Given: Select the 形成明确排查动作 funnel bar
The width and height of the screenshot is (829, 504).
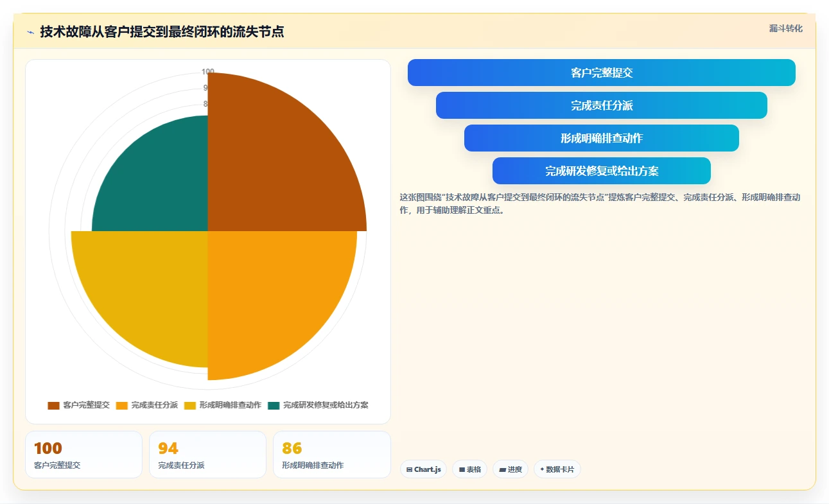Looking at the screenshot, I should 602,138.
